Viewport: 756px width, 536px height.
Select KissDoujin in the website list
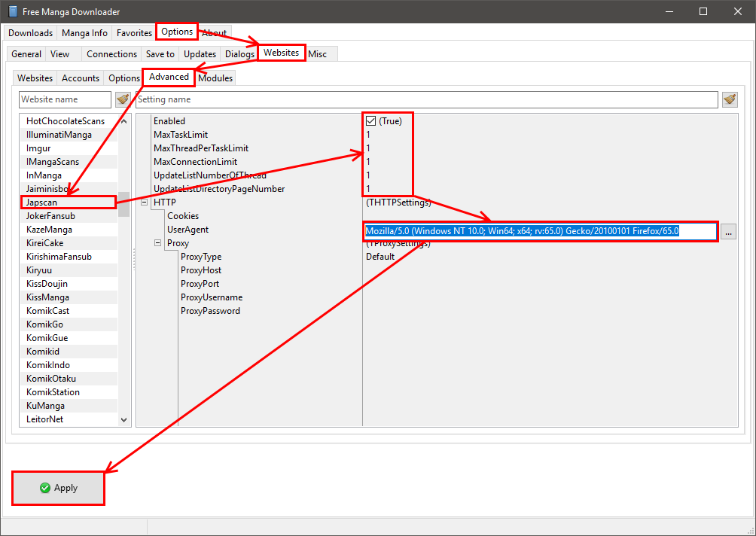pyautogui.click(x=68, y=283)
